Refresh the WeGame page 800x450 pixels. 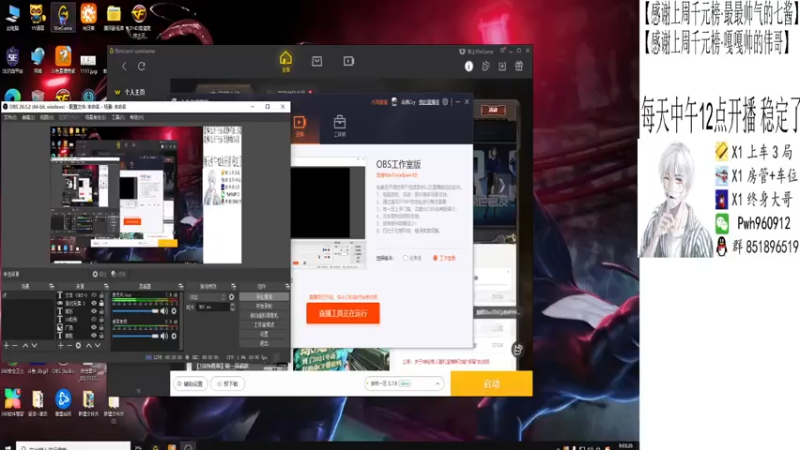coord(141,66)
